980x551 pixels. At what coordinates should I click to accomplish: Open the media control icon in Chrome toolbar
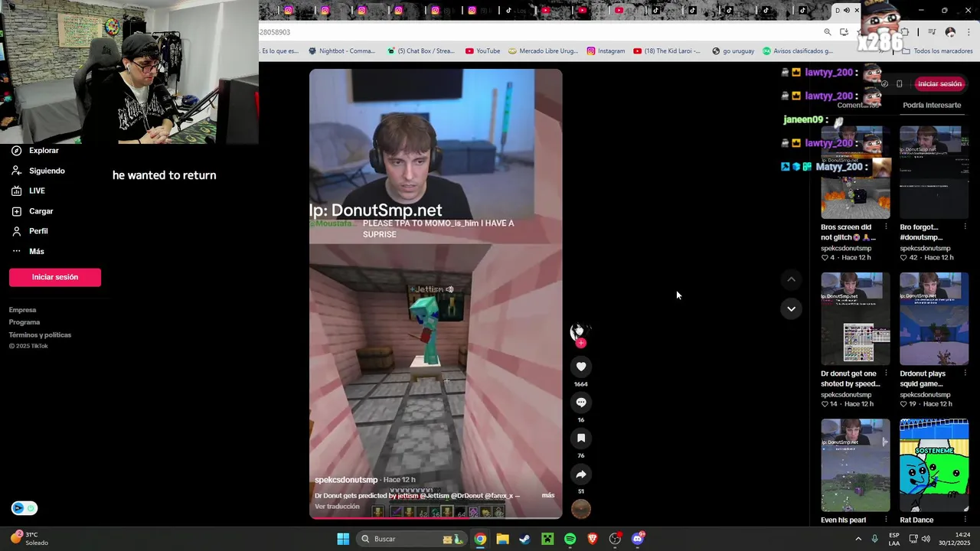coord(932,32)
